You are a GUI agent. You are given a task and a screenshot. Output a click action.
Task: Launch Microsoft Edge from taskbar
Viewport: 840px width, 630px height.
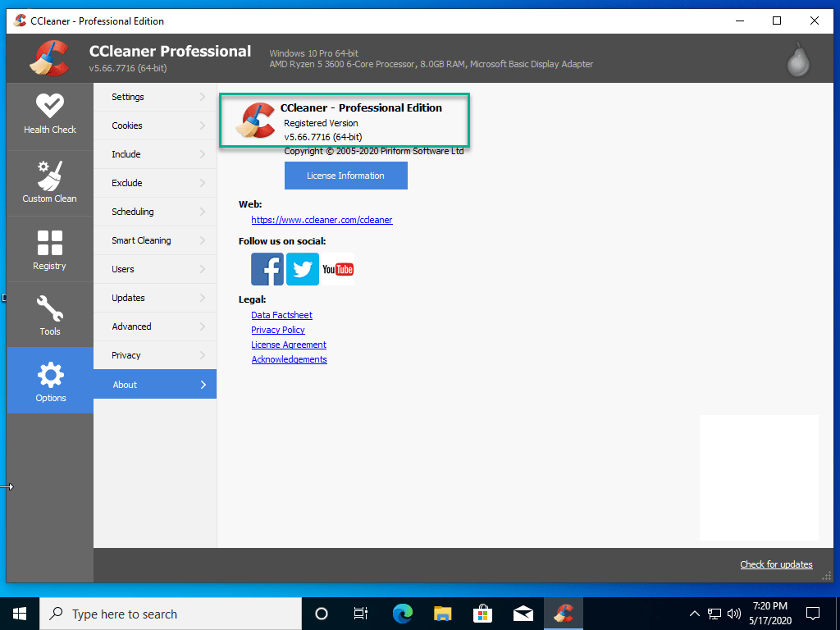(402, 614)
